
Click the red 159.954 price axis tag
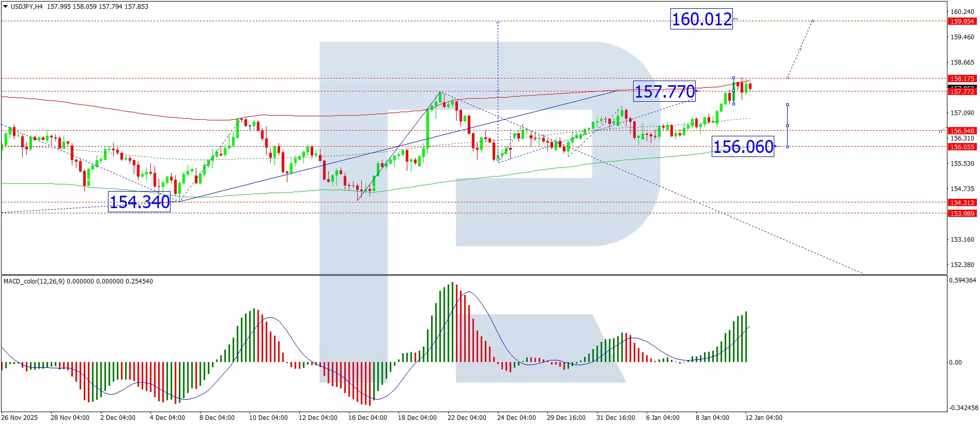click(962, 22)
